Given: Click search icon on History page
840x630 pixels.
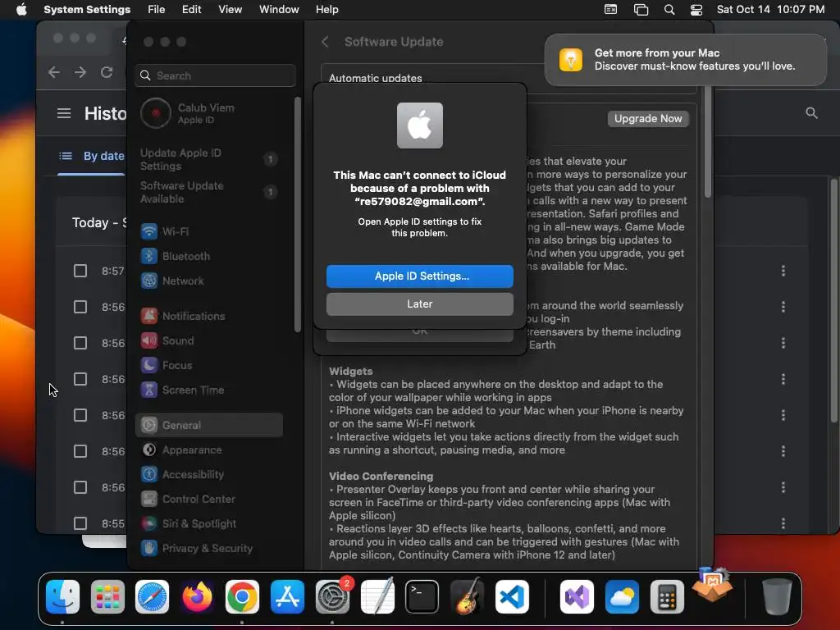Looking at the screenshot, I should pos(811,112).
